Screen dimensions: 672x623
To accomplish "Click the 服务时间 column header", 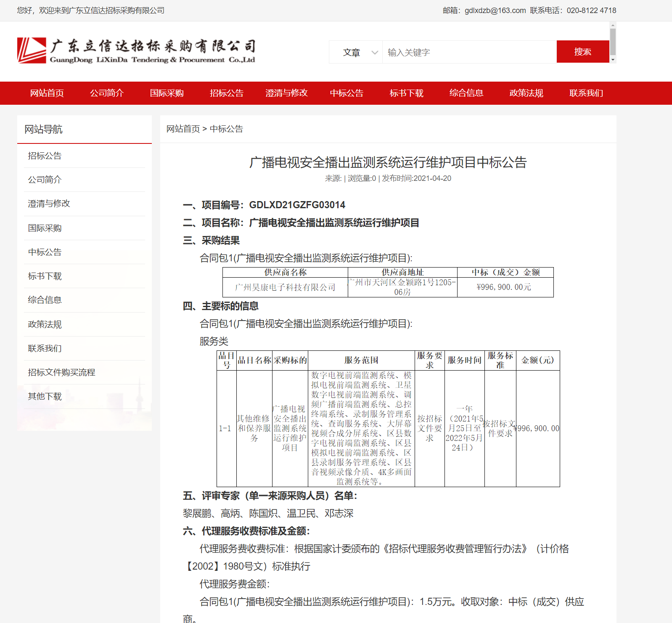I will 464,360.
